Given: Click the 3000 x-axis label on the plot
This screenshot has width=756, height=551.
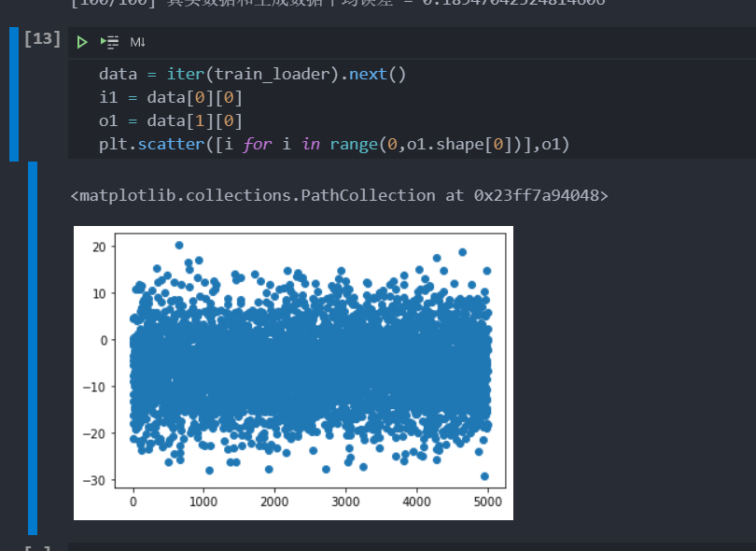Looking at the screenshot, I should click(x=345, y=502).
